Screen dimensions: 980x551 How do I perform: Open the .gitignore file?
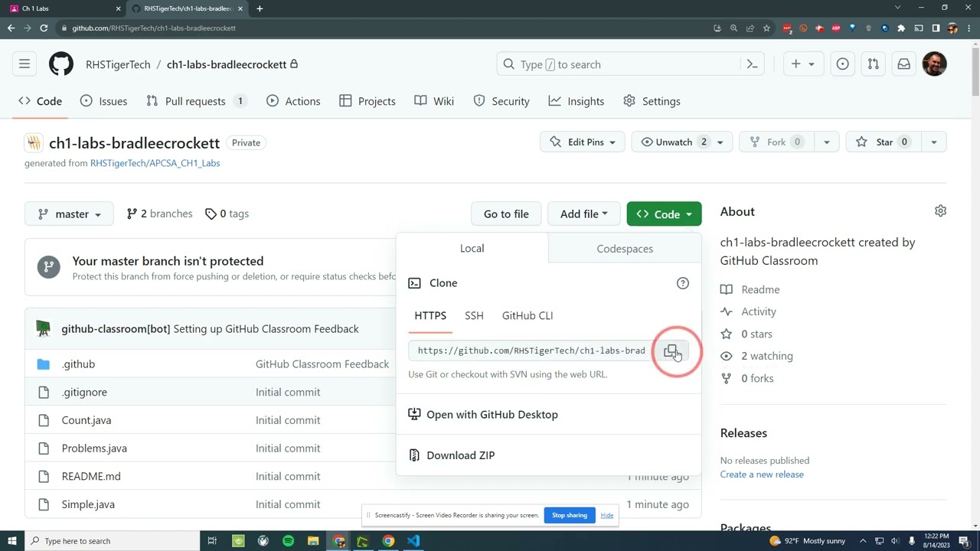[84, 392]
